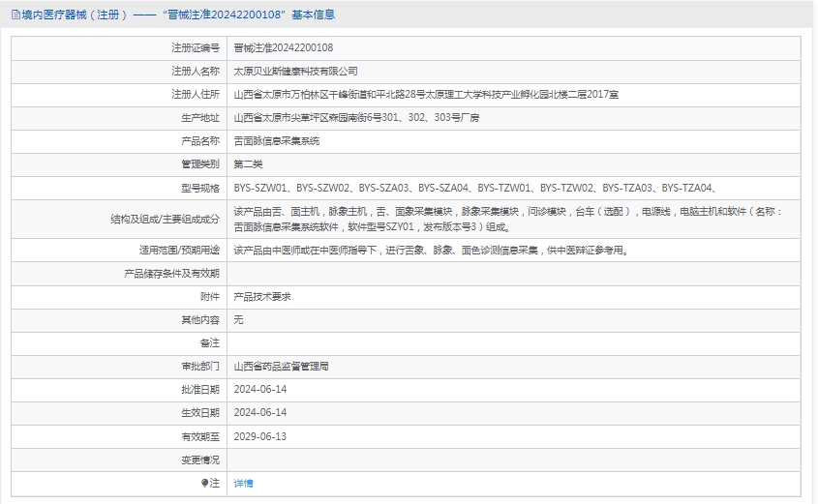Click the 注册证编号 row label
Viewport: 818px width, 504px height.
coord(195,47)
